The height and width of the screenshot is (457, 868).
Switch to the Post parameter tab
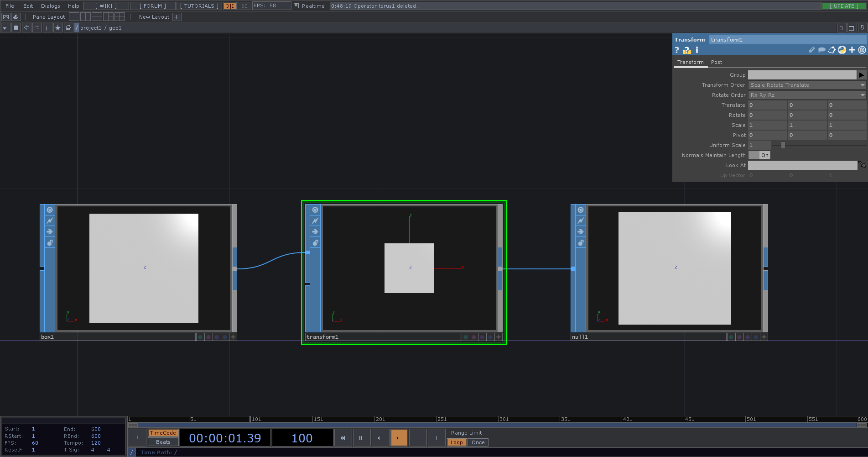pos(717,62)
